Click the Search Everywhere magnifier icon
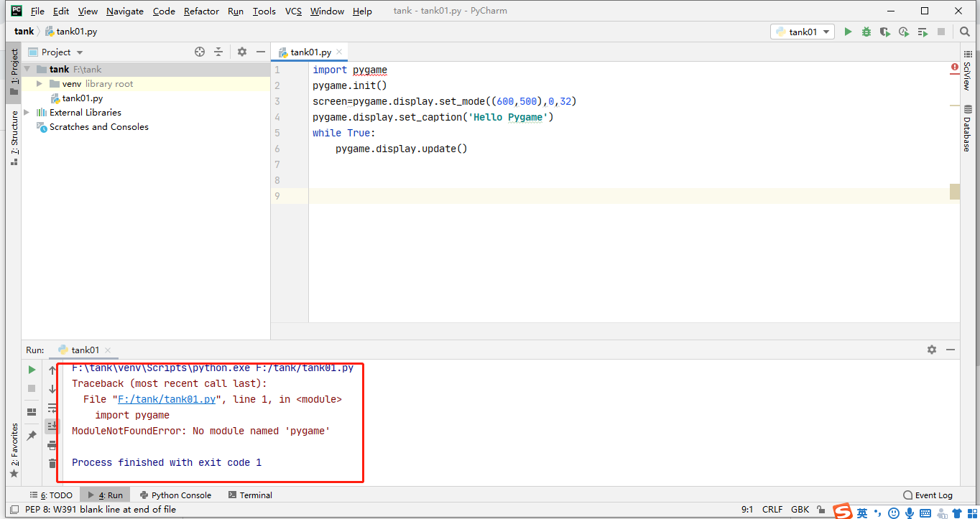980x519 pixels. click(x=965, y=32)
